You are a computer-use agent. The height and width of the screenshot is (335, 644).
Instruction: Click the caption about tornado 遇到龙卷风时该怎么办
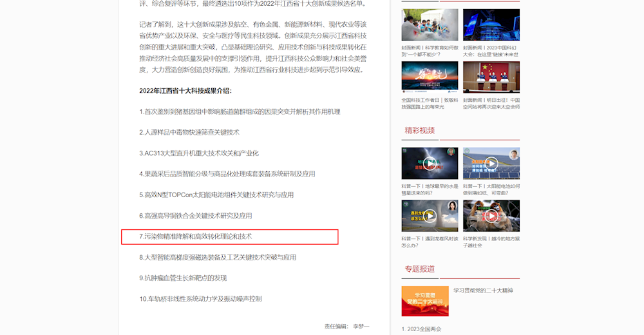point(430,242)
